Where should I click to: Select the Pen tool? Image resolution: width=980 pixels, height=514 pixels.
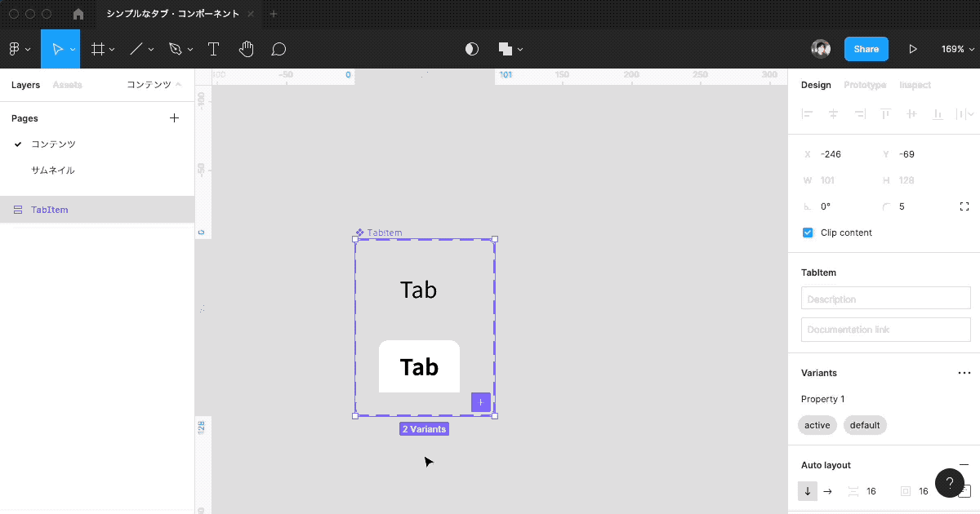pos(176,49)
